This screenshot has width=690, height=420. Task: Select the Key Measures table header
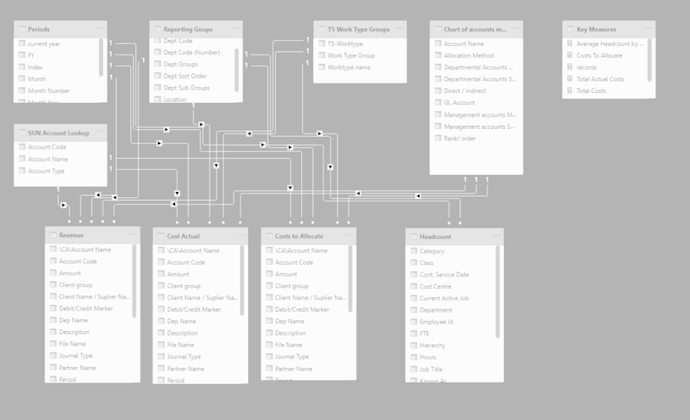pos(609,29)
